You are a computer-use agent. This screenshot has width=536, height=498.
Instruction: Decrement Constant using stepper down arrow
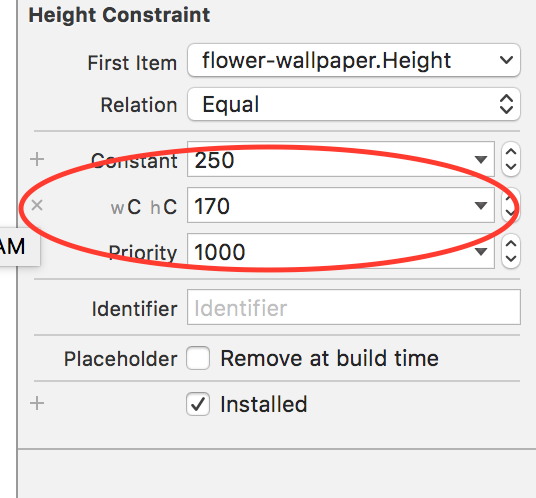(511, 166)
